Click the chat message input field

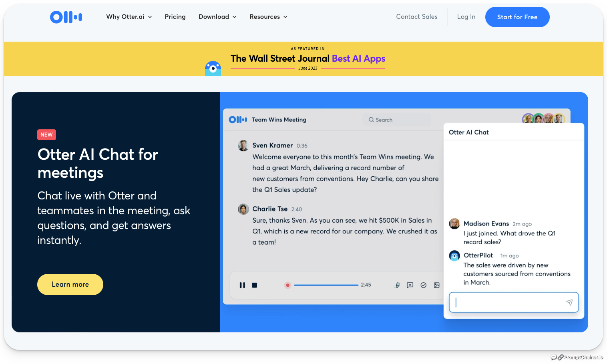514,302
